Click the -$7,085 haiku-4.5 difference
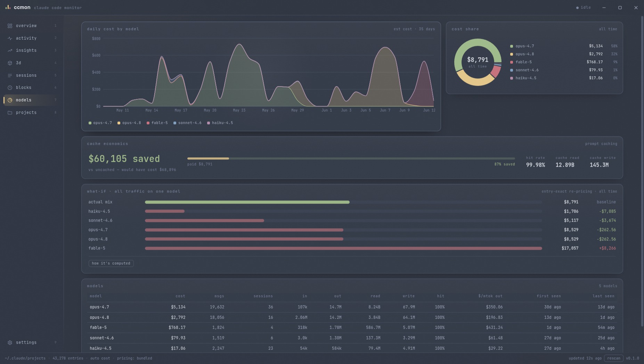 coord(608,212)
